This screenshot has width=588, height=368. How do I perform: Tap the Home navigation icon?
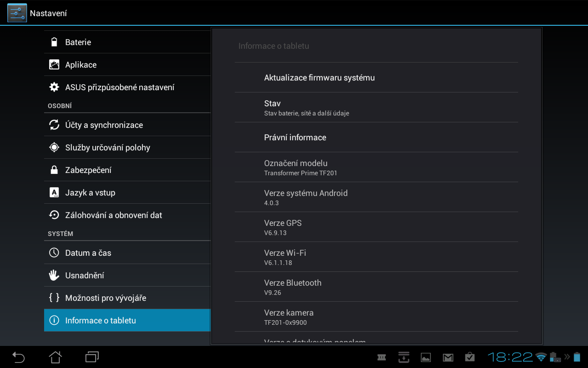click(55, 357)
